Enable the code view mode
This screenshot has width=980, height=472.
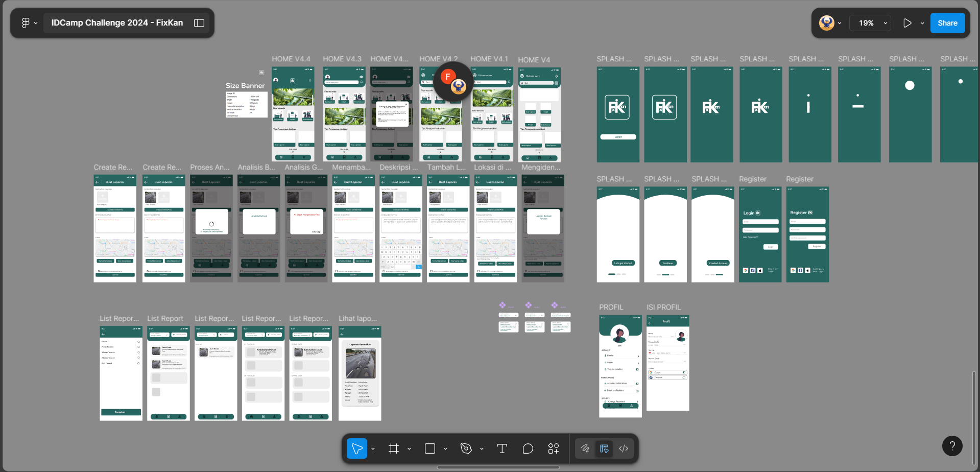[623, 448]
